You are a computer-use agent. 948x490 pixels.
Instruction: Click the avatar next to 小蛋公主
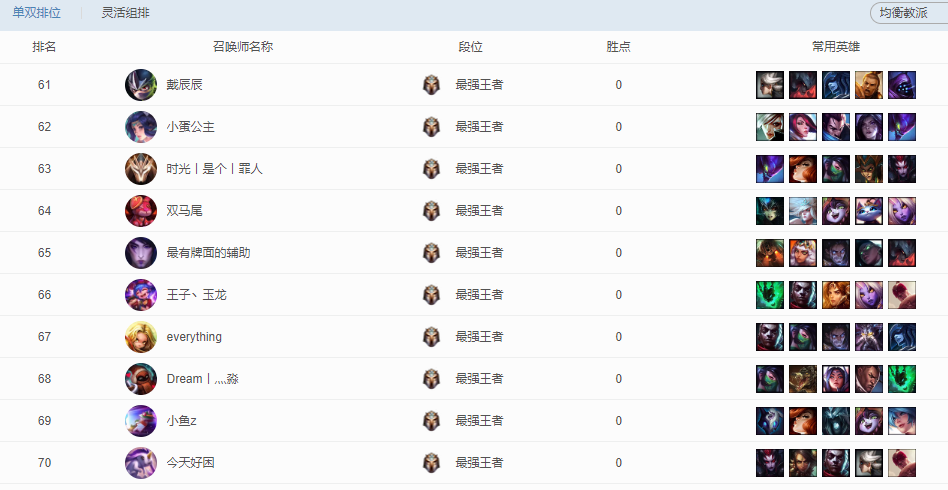pos(141,127)
